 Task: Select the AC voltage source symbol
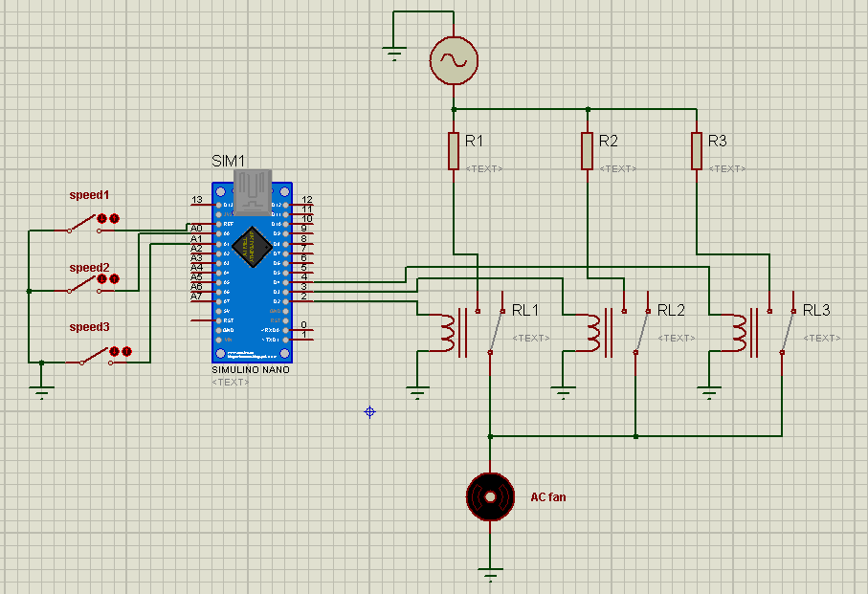(454, 60)
